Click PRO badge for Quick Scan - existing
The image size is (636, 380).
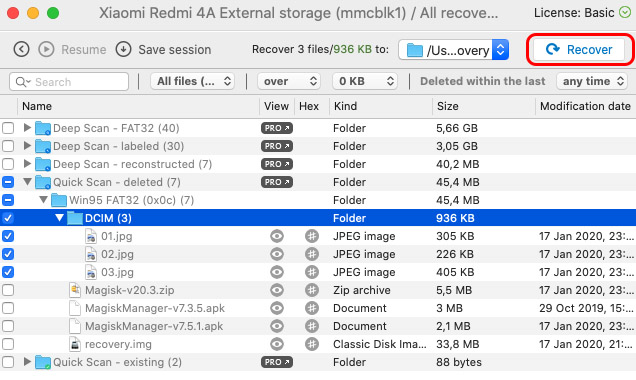coord(277,362)
